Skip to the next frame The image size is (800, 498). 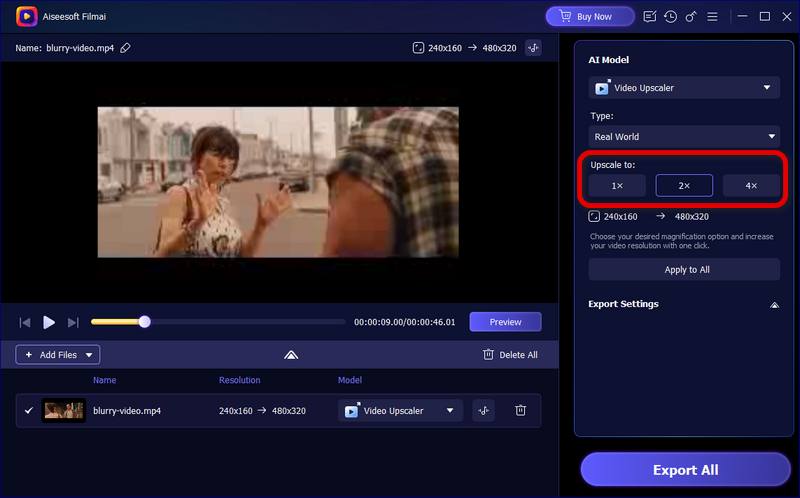click(73, 322)
